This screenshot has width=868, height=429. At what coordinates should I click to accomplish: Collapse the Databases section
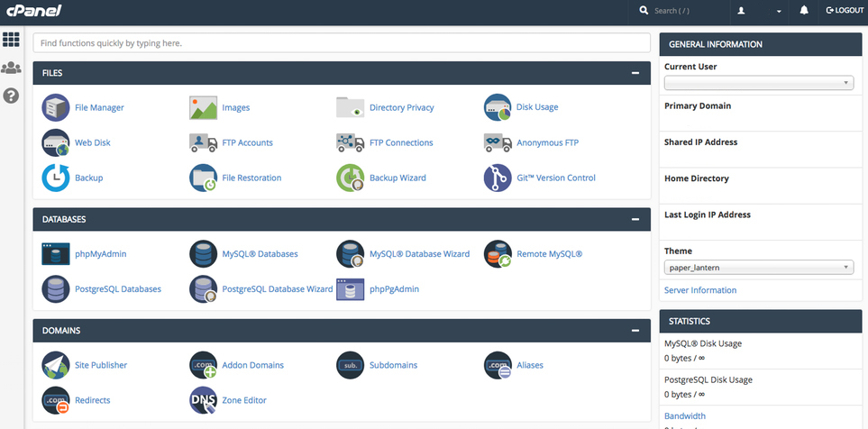coord(635,219)
